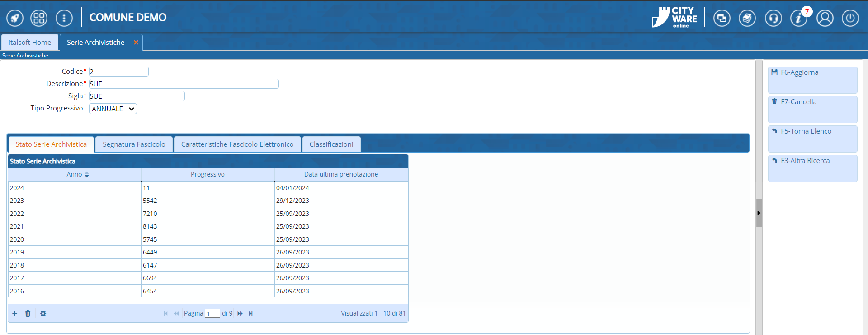Viewport: 868px width, 335px height.
Task: Click the headset support icon
Action: point(773,18)
